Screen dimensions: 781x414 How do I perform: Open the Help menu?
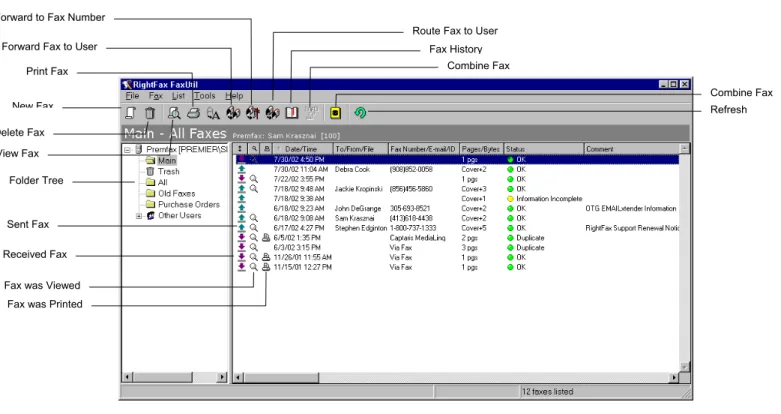(x=234, y=96)
